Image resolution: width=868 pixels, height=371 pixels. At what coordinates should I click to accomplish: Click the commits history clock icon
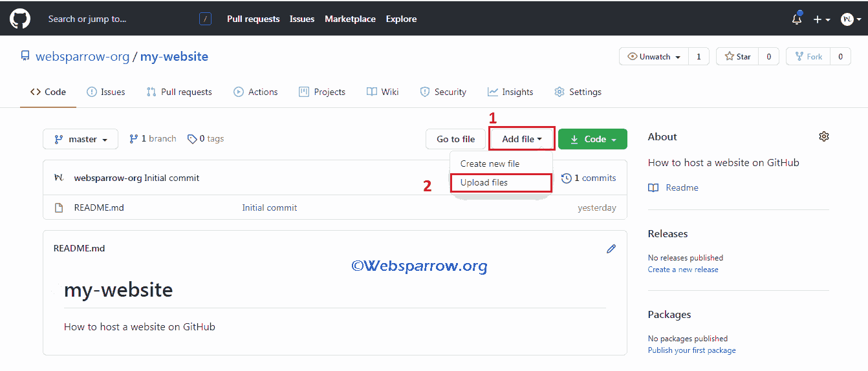(567, 178)
